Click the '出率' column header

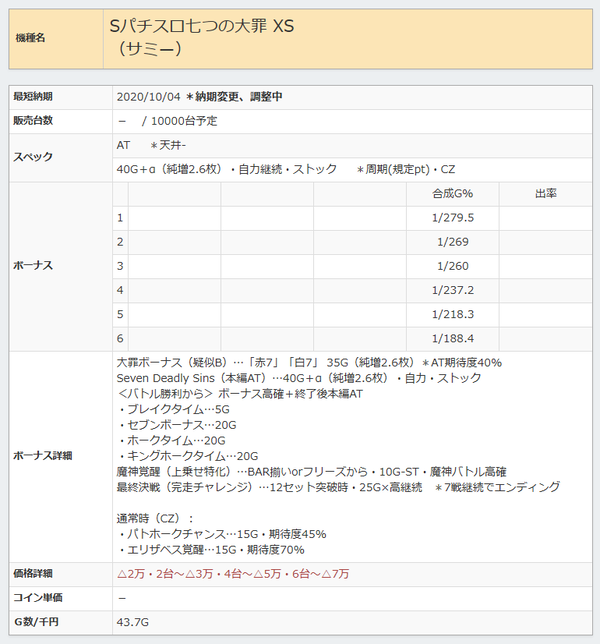[545, 194]
